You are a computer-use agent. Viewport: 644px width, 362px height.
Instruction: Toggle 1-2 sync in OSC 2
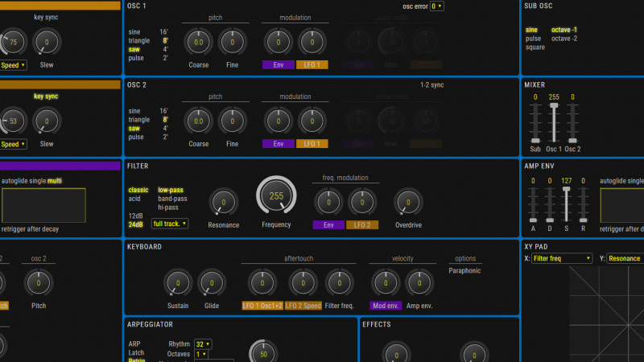[431, 85]
